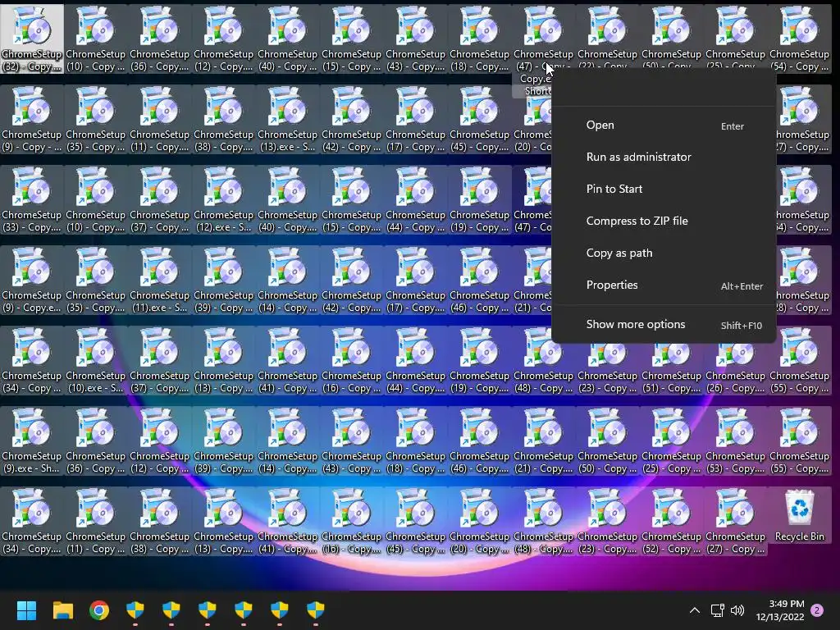Expand the hidden system tray icons chevron
The image size is (840, 630).
[694, 610]
